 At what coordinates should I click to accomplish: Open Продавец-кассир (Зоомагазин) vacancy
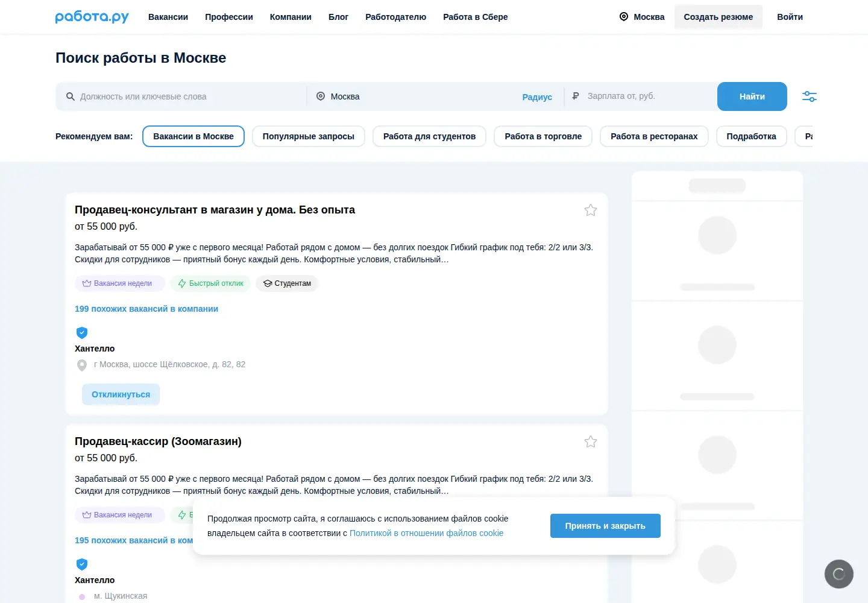click(158, 441)
